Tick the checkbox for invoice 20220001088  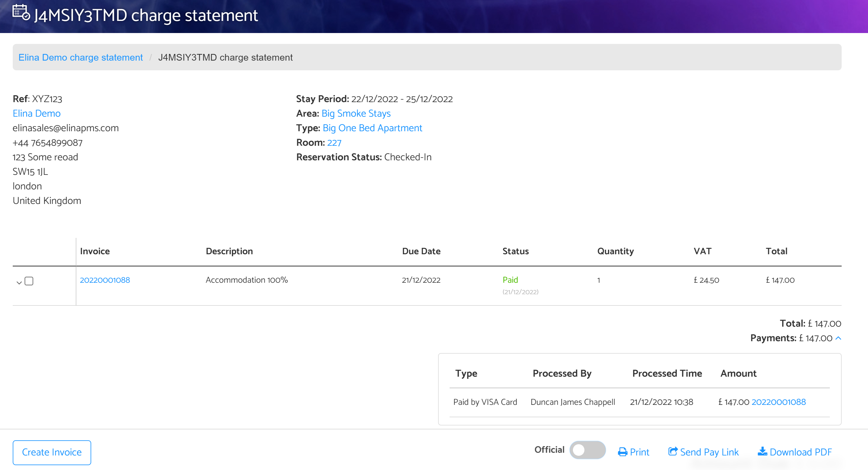[29, 281]
